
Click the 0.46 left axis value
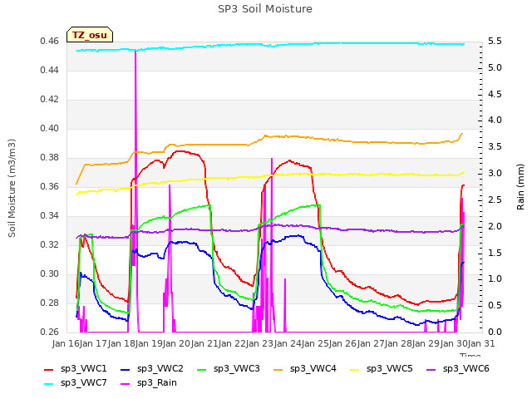tap(50, 42)
